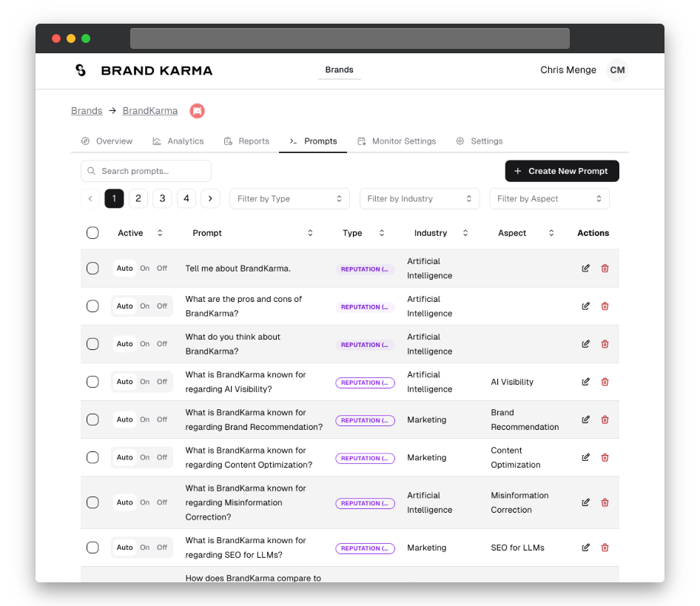Click the Brands item in top navigation

tap(340, 70)
